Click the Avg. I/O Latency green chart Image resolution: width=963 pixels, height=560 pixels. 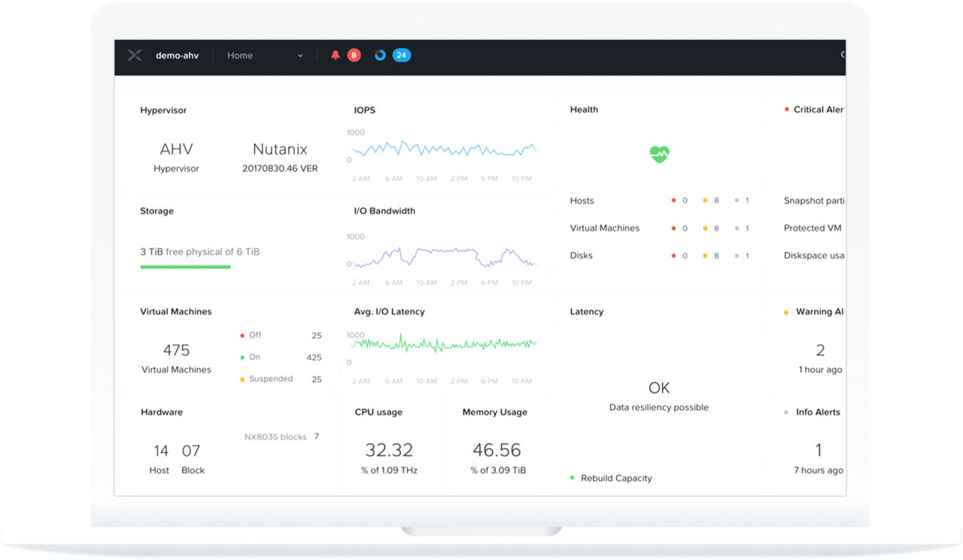pos(444,344)
